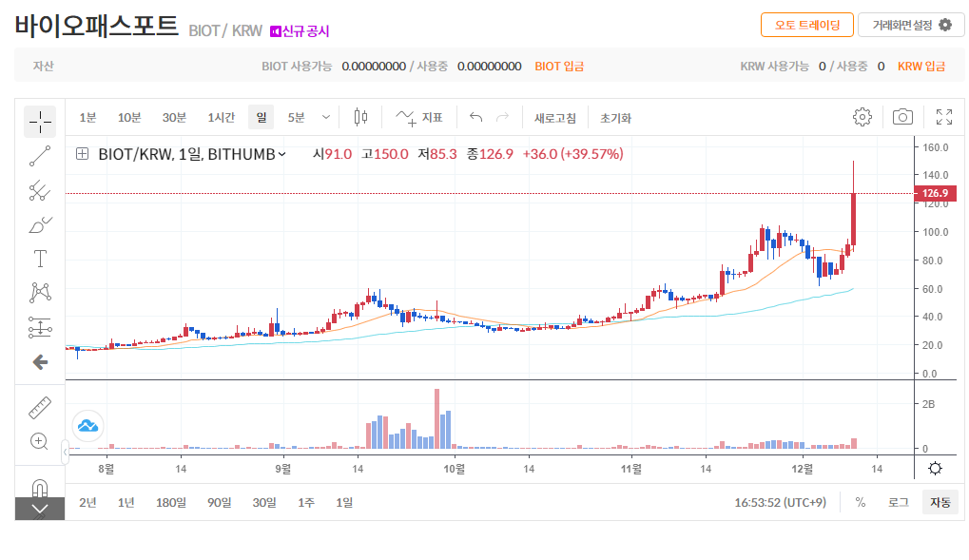Select the ruler measure tool
The width and height of the screenshot is (969, 560).
pos(40,408)
